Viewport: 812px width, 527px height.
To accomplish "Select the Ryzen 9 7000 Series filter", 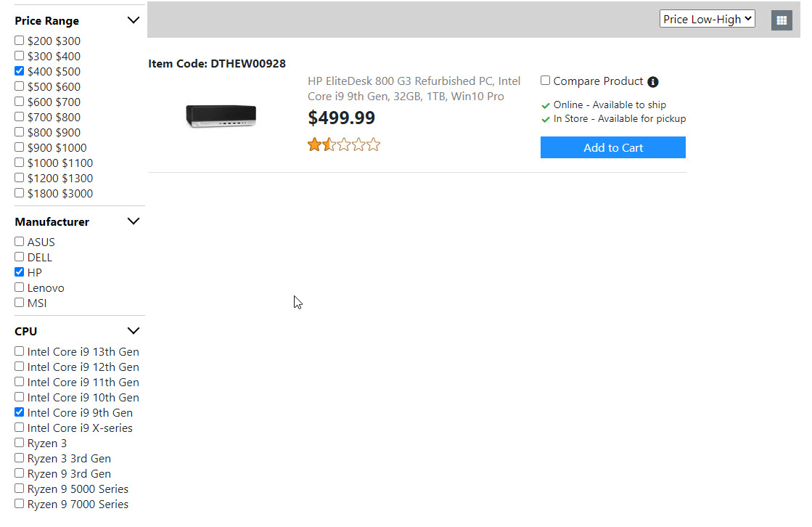I will click(20, 504).
